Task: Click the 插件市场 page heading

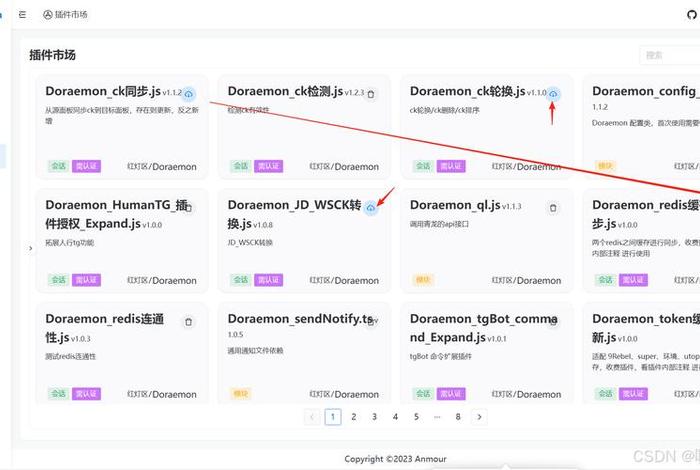Action: point(53,55)
